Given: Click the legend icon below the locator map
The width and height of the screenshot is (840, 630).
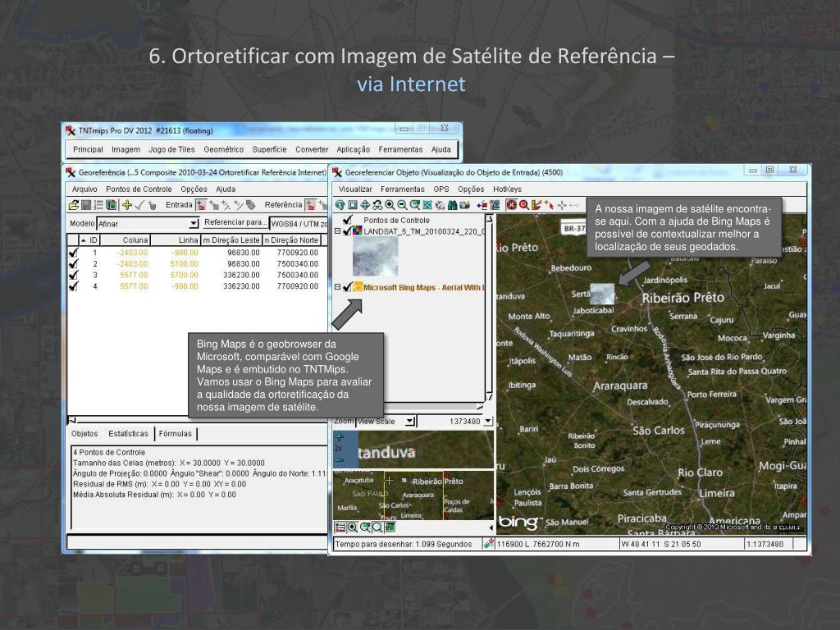Looking at the screenshot, I should 340,527.
